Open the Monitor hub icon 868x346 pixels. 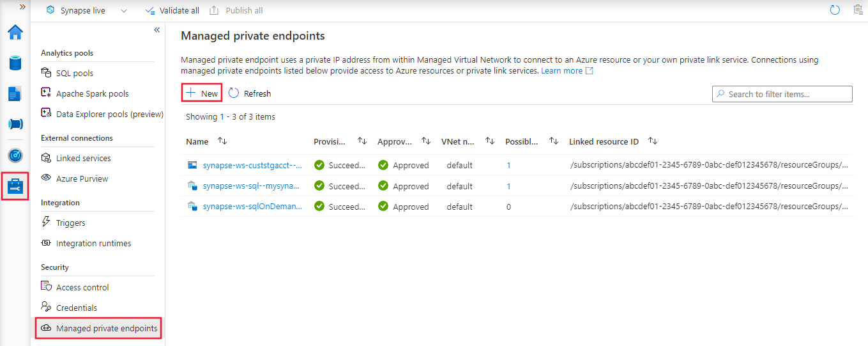click(x=15, y=155)
